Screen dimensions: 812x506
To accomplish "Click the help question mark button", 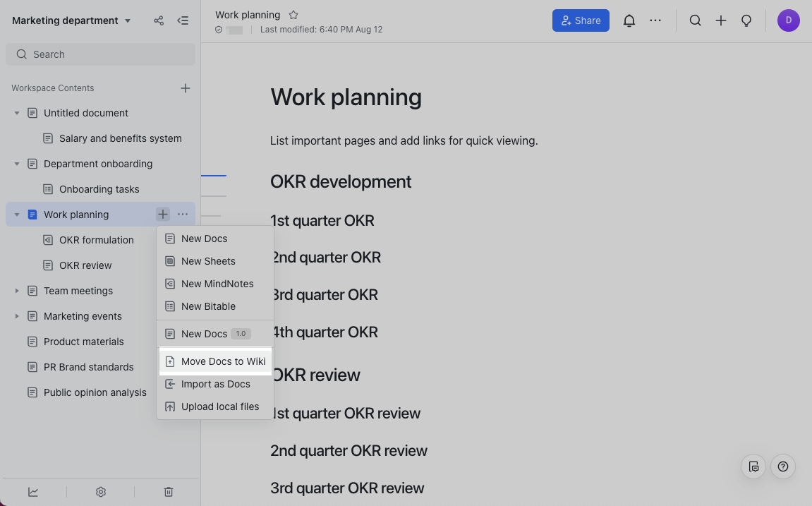I will (783, 466).
